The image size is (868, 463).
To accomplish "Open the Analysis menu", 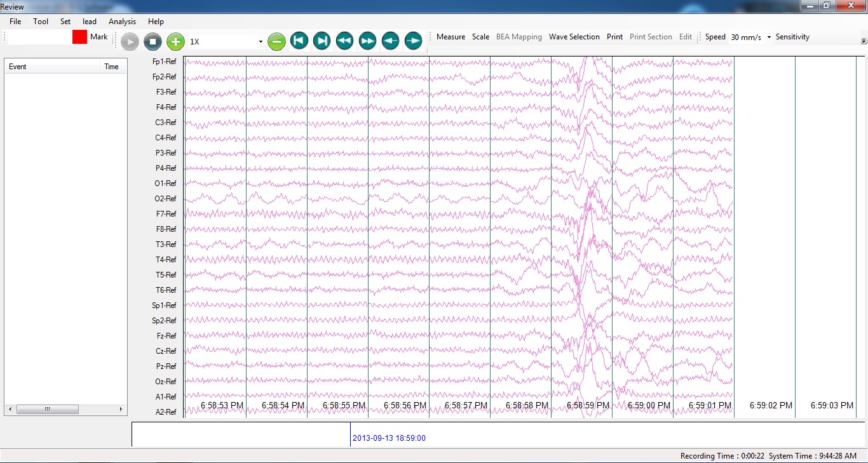I will pos(122,22).
